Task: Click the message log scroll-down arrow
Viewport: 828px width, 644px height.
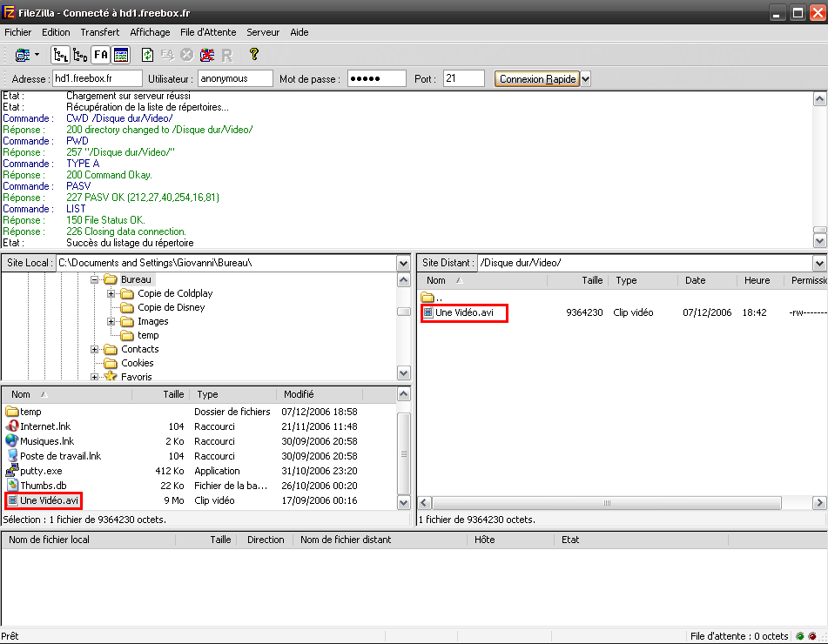Action: (x=819, y=241)
